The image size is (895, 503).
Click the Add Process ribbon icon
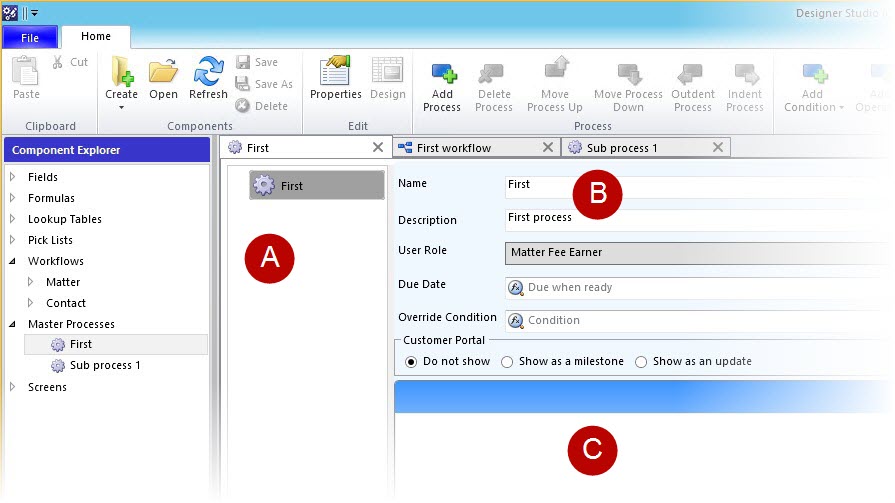click(x=441, y=75)
